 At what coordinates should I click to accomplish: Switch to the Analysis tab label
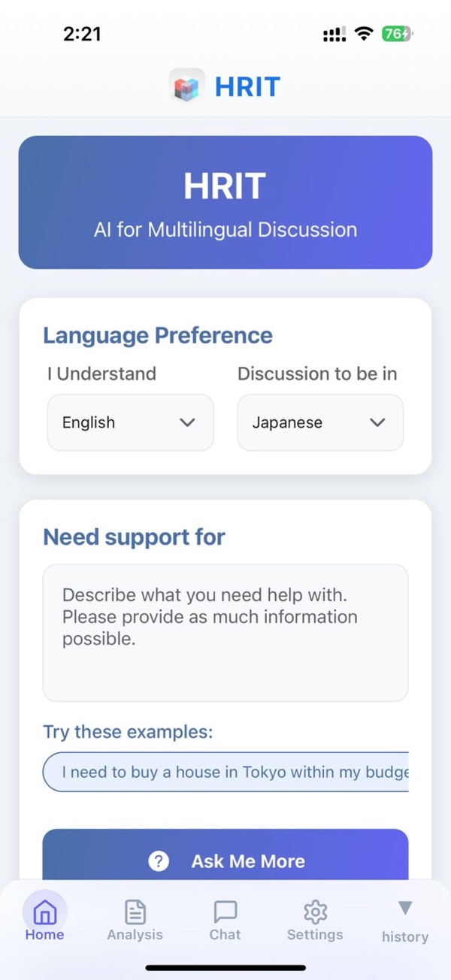click(x=135, y=934)
